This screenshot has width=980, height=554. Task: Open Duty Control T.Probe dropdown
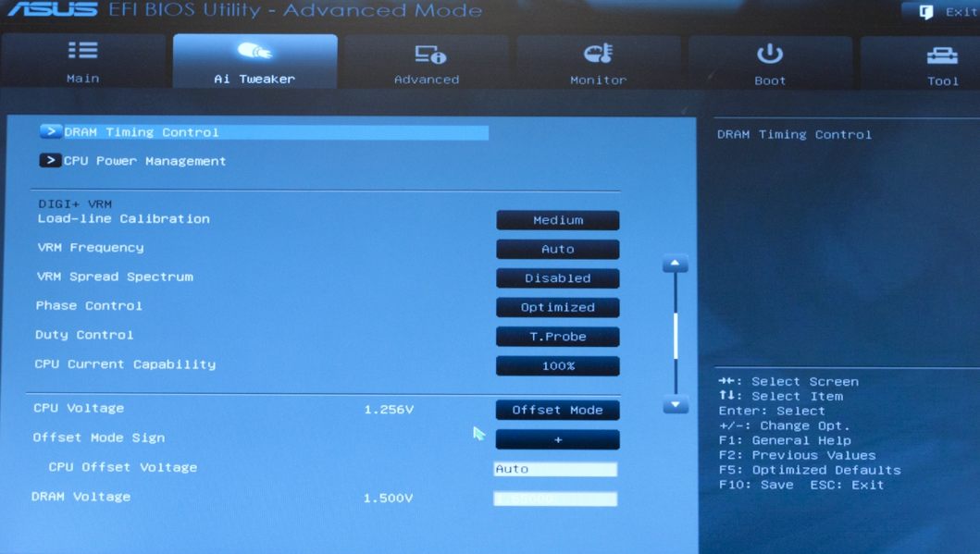pyautogui.click(x=557, y=337)
